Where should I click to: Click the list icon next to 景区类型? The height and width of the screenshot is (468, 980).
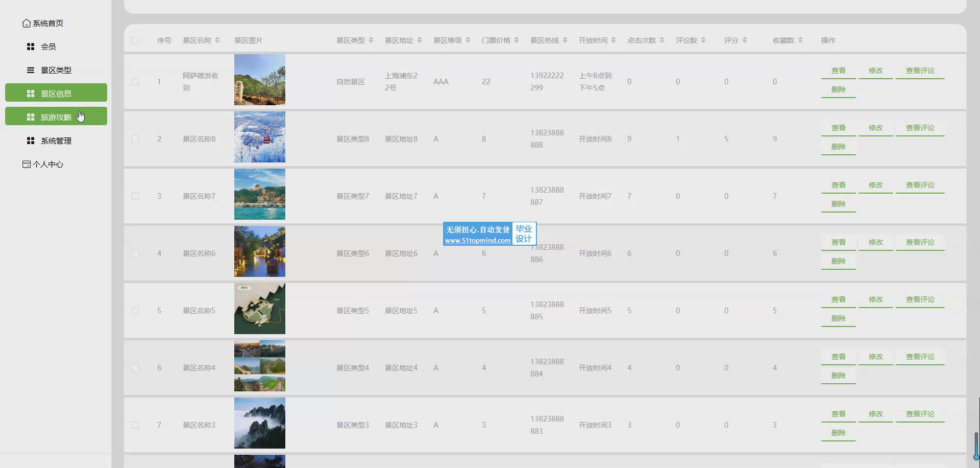pos(31,70)
